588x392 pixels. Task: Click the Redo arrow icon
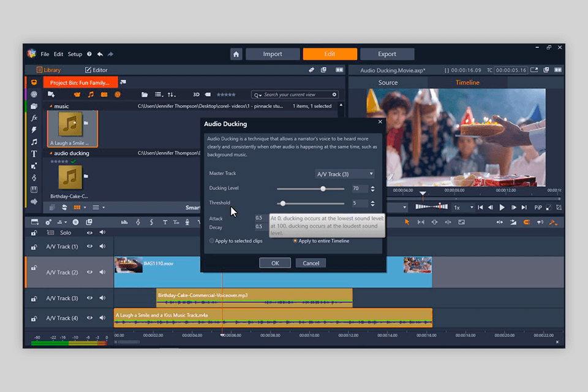[x=110, y=54]
